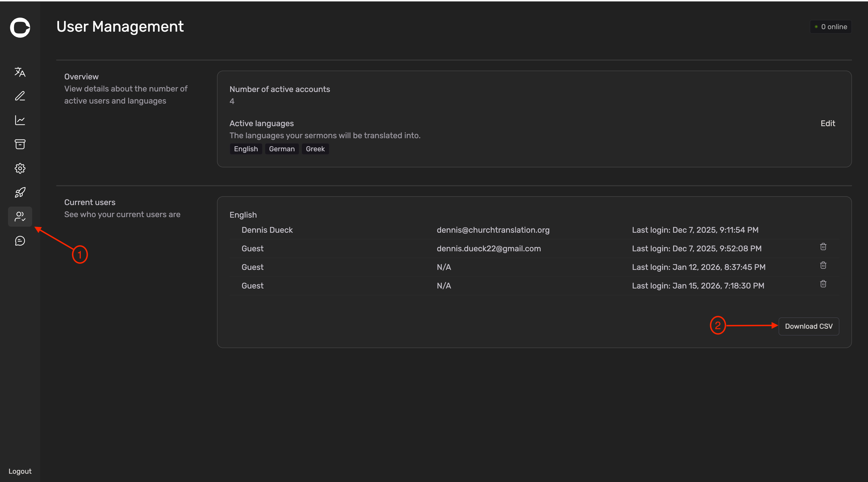This screenshot has width=868, height=482.
Task: Open the archive box sidebar icon
Action: (x=20, y=144)
